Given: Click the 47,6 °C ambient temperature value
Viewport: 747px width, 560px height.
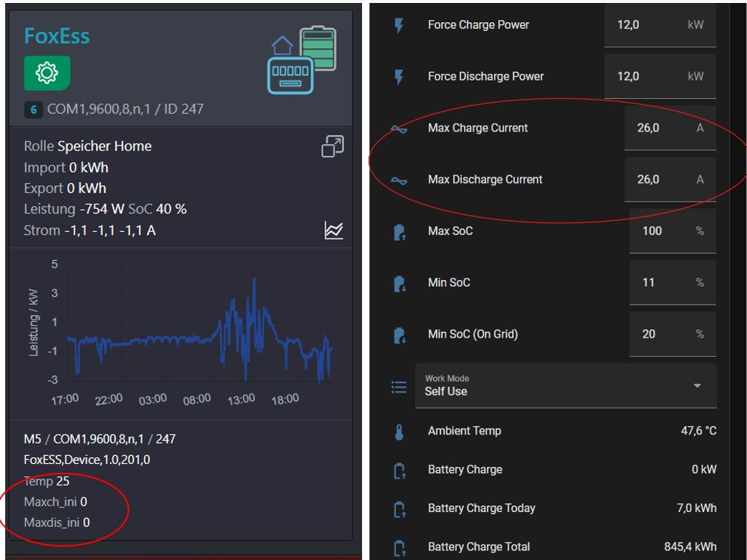Looking at the screenshot, I should [698, 431].
